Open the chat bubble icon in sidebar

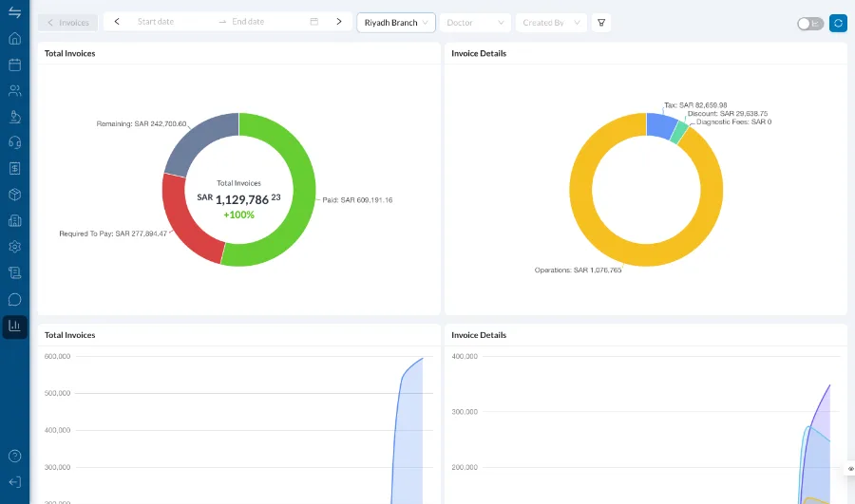click(x=14, y=299)
